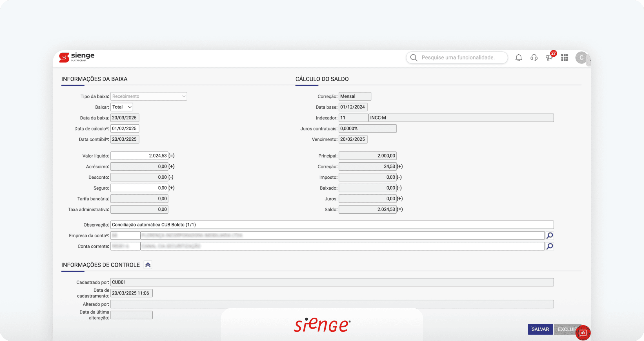Open the Sienge platform logo home
This screenshot has width=644, height=341.
tap(77, 57)
